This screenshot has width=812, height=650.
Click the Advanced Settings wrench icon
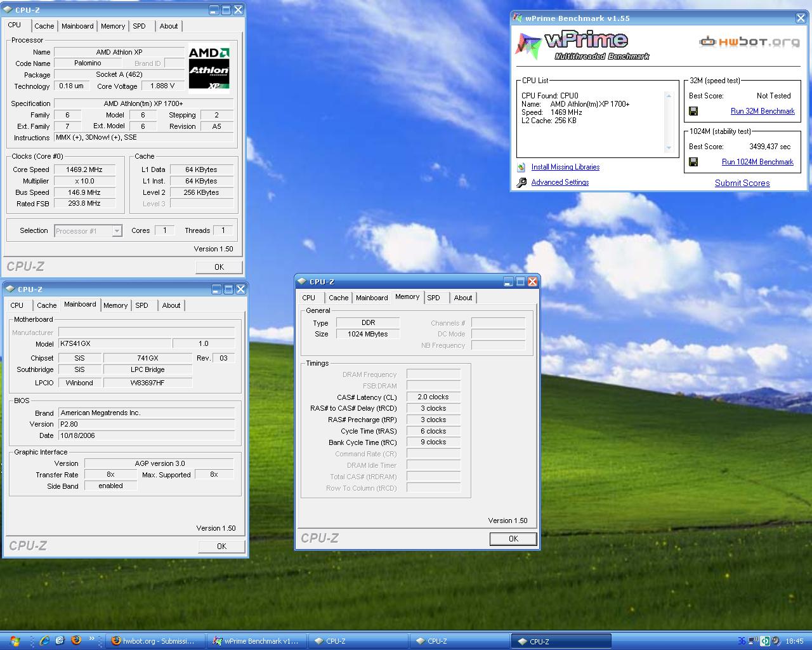[521, 183]
